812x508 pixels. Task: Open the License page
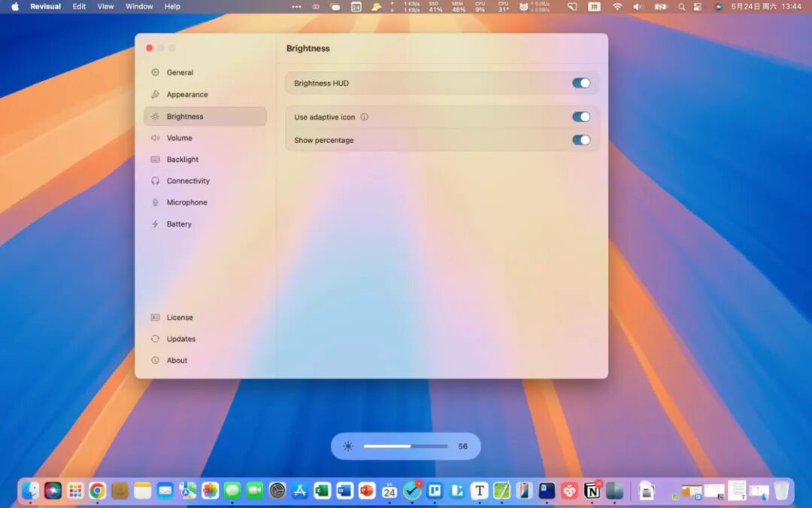205,318
